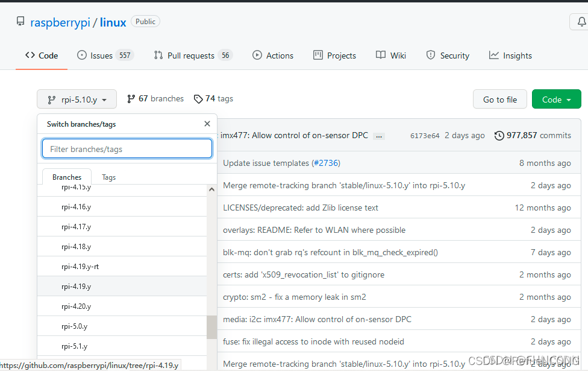588x371 pixels.
Task: Select branch rpi-4.17.y
Action: (122, 226)
